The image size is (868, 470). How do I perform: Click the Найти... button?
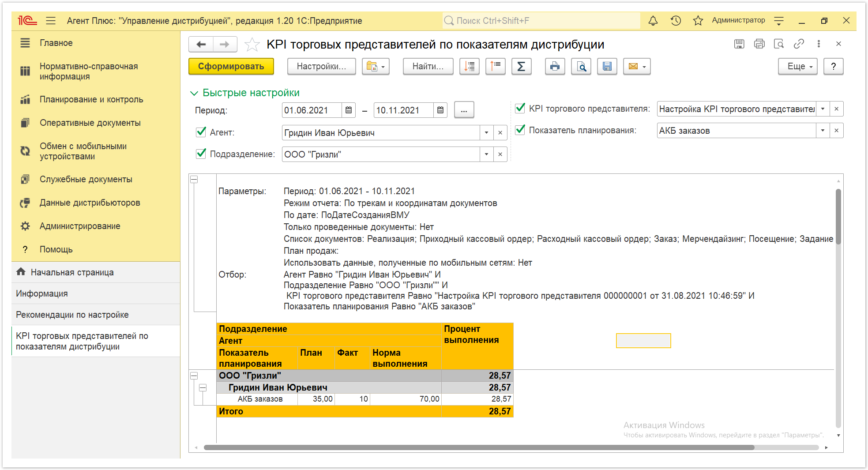(x=428, y=67)
